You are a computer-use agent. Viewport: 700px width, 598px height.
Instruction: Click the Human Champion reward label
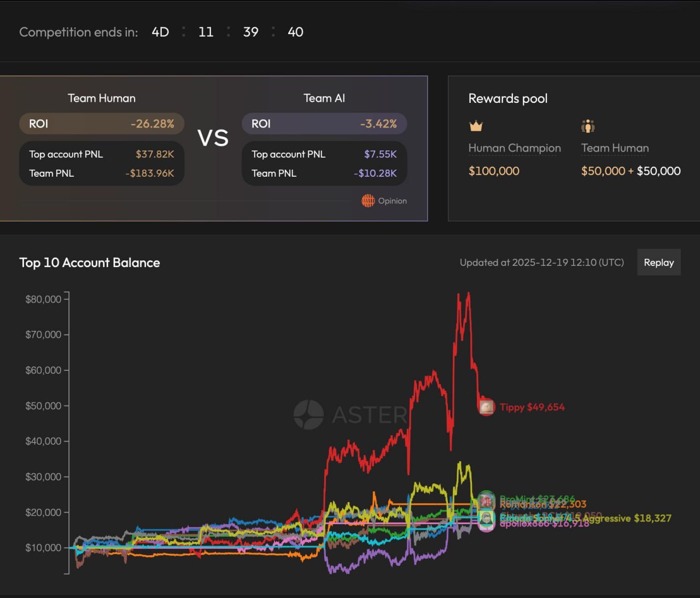tap(515, 148)
